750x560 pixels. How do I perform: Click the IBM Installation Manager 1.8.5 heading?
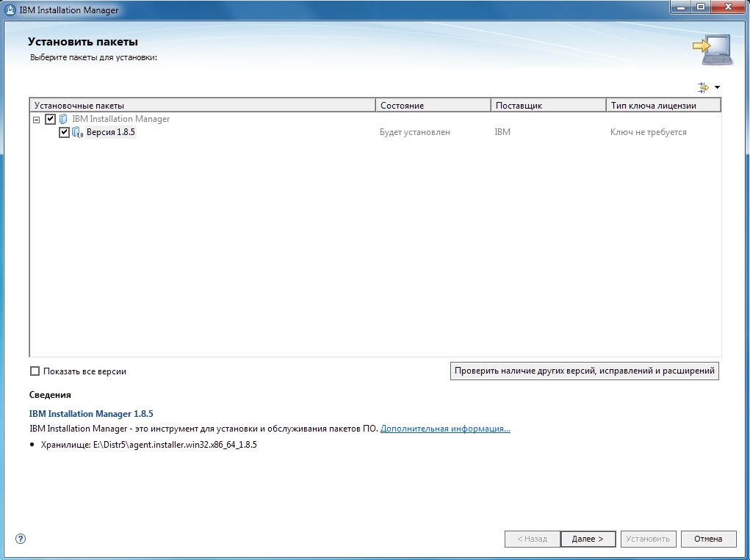(91, 414)
